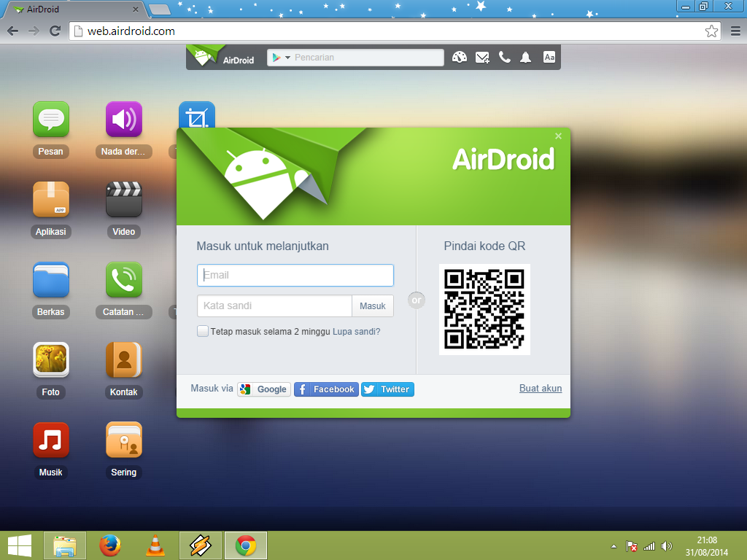The width and height of the screenshot is (747, 560).
Task: Sign in via Facebook button
Action: 326,389
